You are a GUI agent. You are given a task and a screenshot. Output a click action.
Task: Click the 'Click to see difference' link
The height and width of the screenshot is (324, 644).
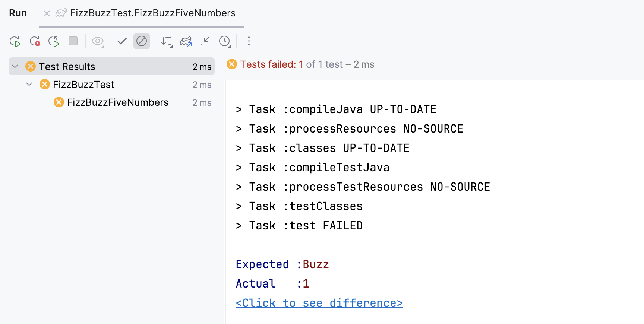(319, 303)
